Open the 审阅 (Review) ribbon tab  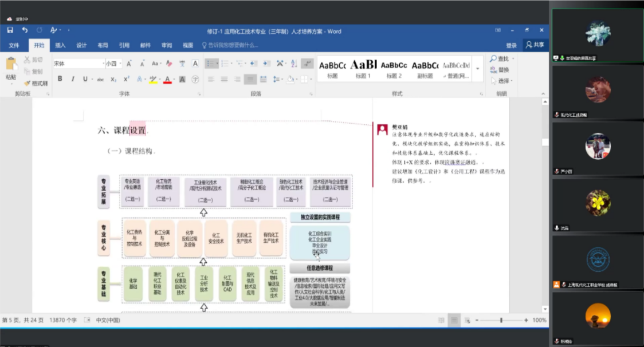(167, 45)
